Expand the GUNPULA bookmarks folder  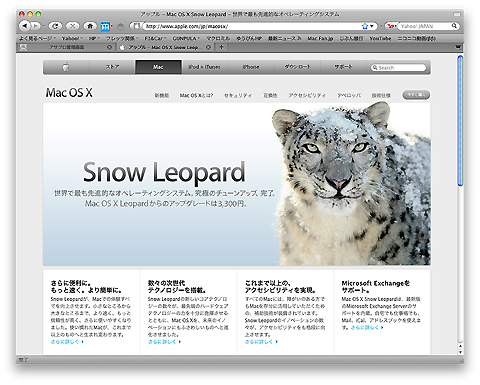(x=186, y=38)
